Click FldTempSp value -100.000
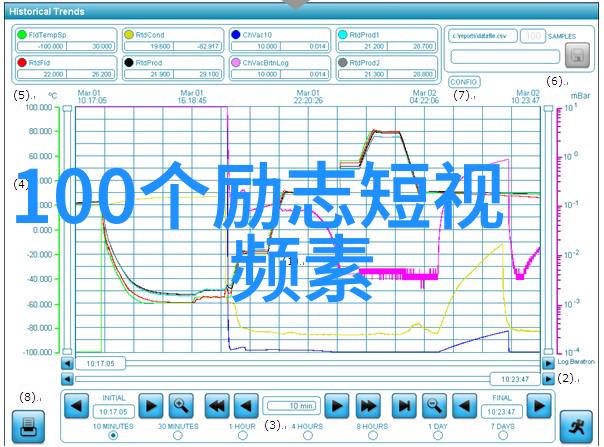This screenshot has height=447, width=604. click(x=42, y=46)
